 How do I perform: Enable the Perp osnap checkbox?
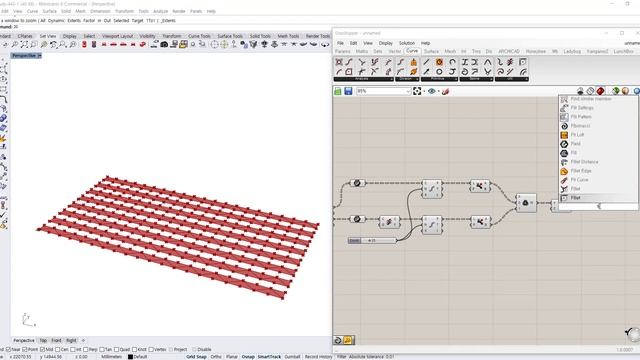[x=86, y=349]
